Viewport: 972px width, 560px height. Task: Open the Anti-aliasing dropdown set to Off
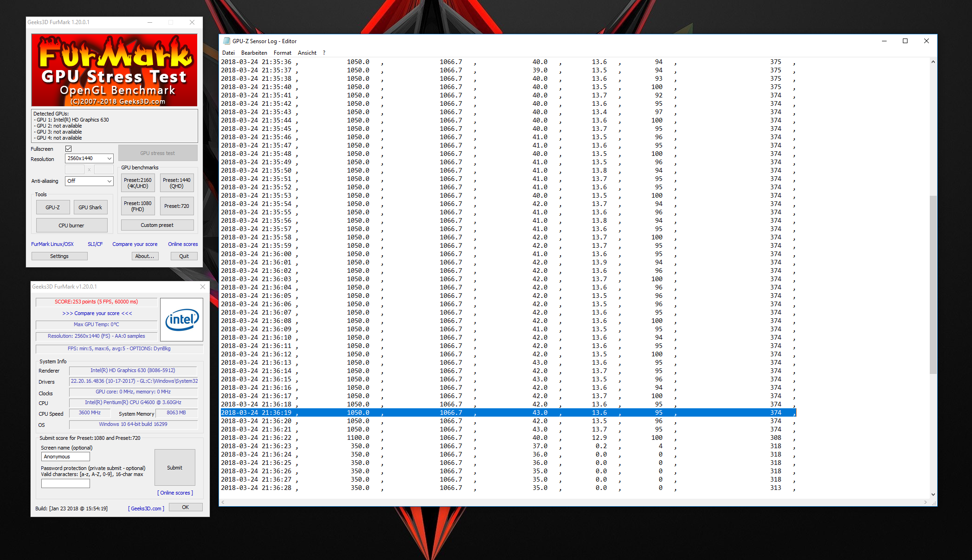89,181
